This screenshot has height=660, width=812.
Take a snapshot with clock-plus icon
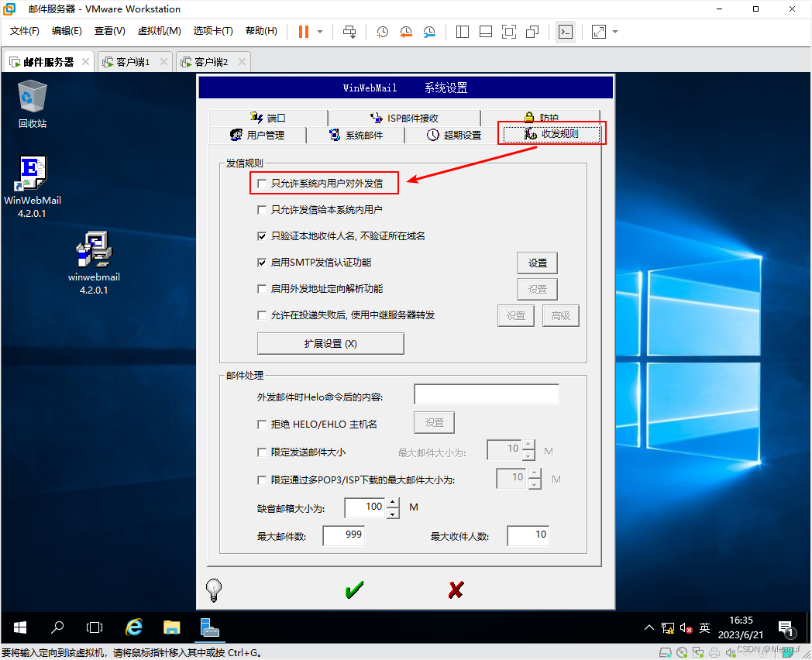pos(382,32)
